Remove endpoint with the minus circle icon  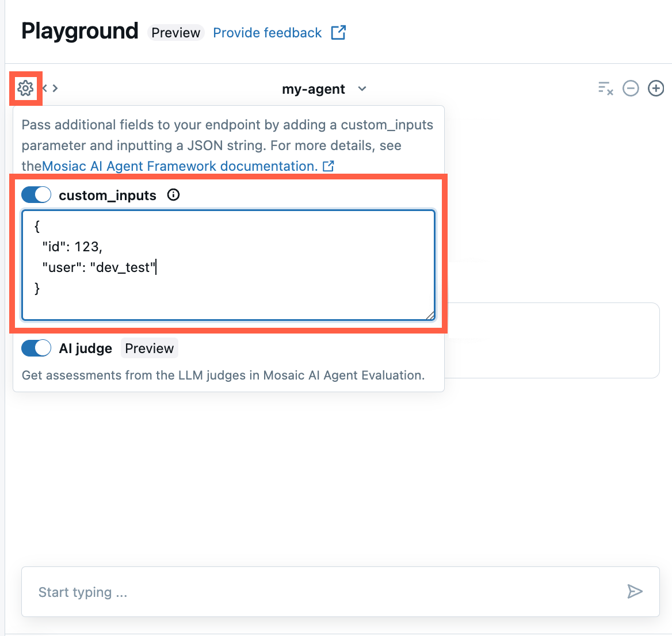631,89
